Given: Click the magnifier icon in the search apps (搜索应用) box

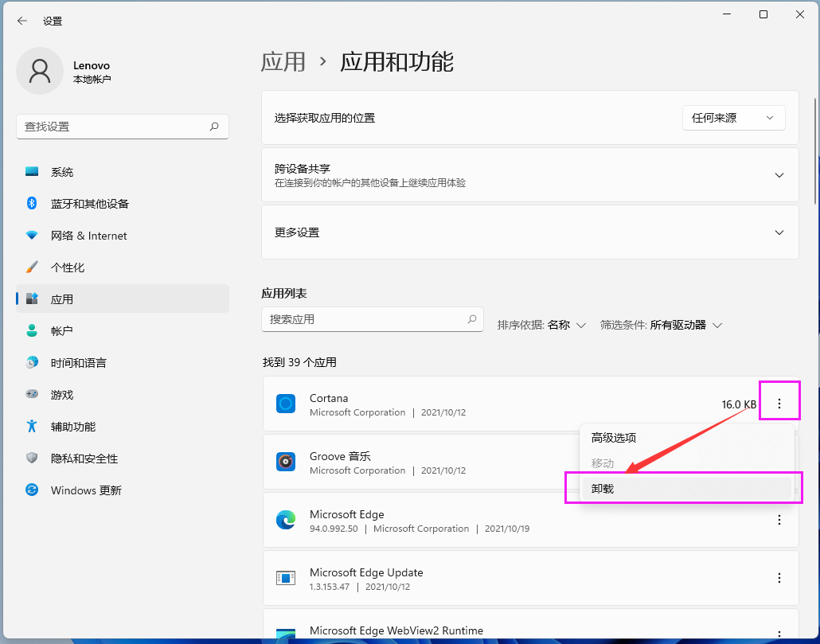Looking at the screenshot, I should pyautogui.click(x=472, y=319).
